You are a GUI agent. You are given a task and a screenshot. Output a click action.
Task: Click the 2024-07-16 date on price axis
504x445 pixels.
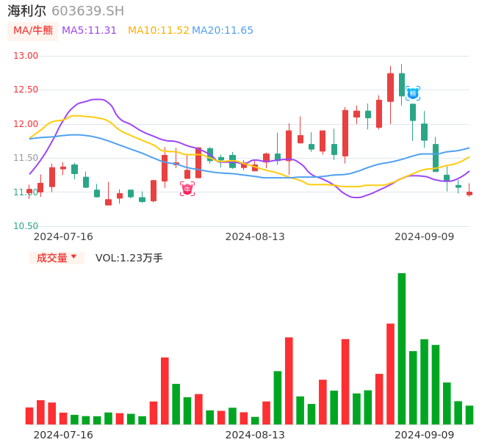63,236
